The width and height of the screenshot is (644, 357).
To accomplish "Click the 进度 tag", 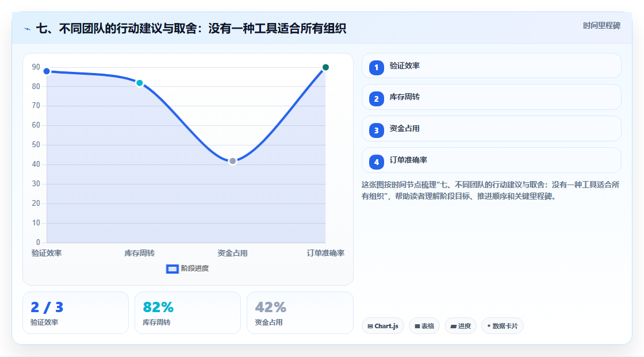I will pos(461,326).
